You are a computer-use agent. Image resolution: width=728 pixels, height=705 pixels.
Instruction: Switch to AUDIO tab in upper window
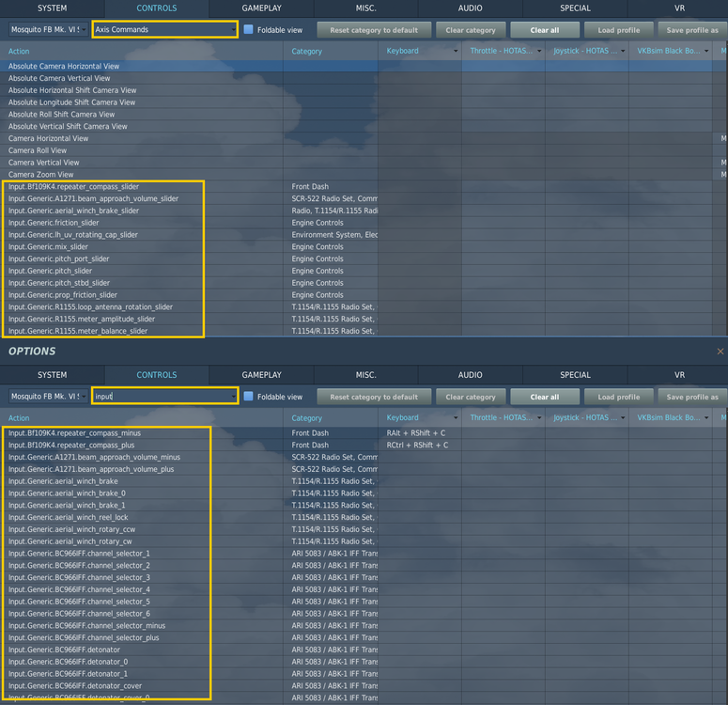click(x=471, y=8)
